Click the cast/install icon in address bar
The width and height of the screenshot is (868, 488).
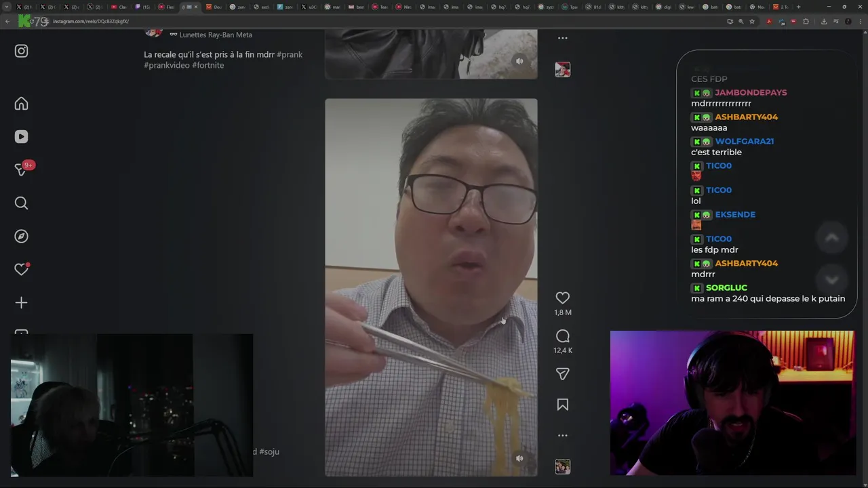click(x=730, y=22)
